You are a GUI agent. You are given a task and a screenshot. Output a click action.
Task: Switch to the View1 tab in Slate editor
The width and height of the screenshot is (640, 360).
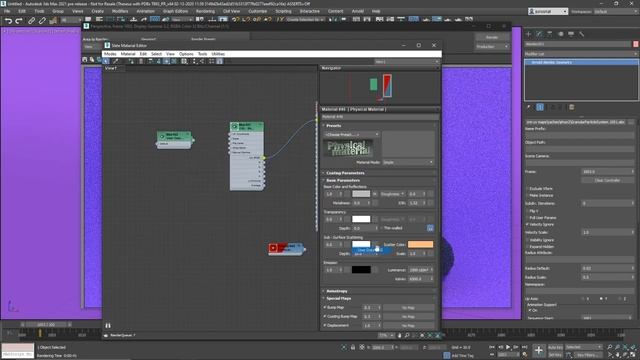111,68
